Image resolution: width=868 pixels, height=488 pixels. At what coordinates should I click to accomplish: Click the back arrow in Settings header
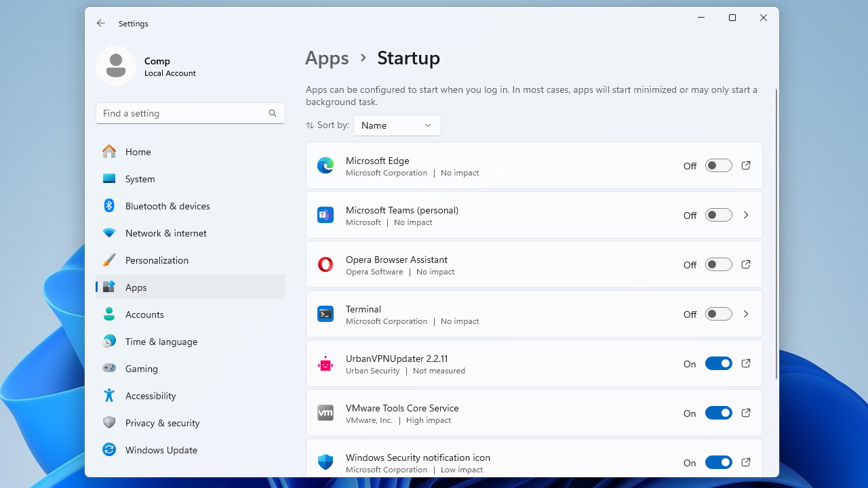[101, 23]
